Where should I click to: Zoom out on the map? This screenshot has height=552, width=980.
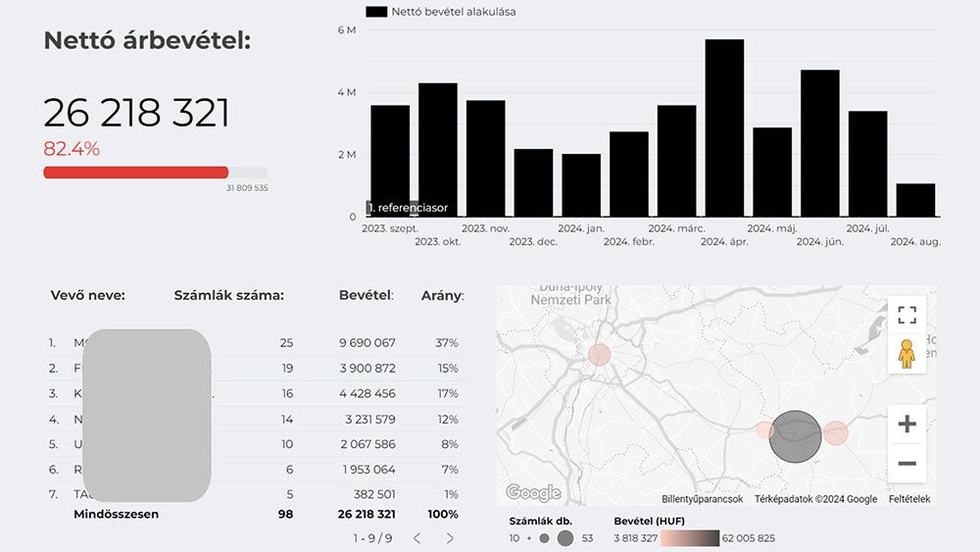(x=906, y=463)
